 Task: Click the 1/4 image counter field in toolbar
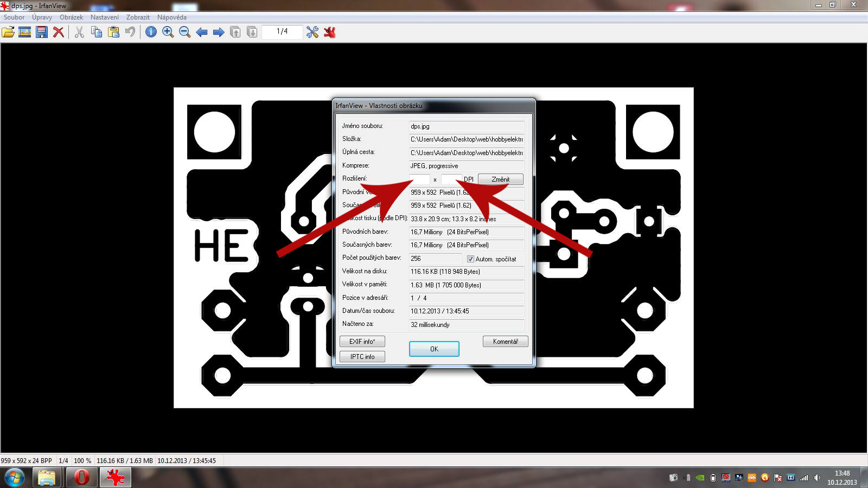click(x=282, y=31)
